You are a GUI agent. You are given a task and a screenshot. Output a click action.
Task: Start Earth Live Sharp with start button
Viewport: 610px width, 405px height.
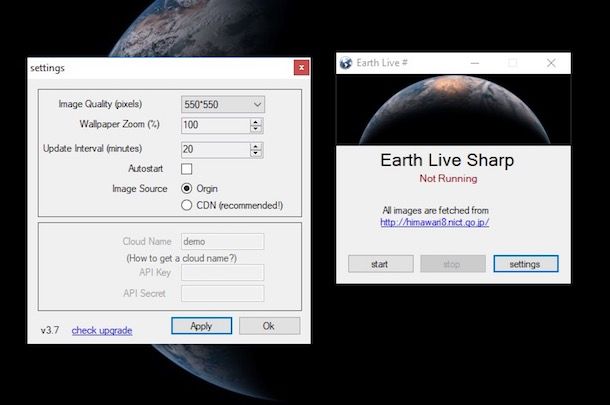(380, 264)
